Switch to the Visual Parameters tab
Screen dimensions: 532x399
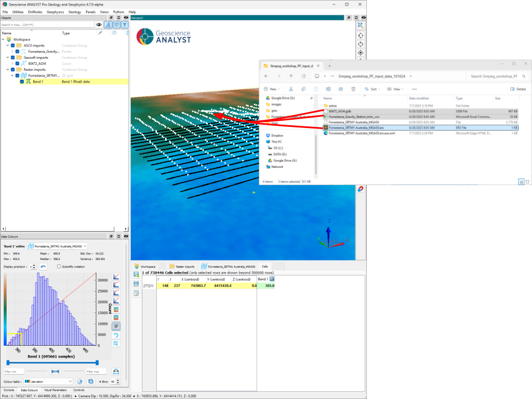click(x=55, y=390)
